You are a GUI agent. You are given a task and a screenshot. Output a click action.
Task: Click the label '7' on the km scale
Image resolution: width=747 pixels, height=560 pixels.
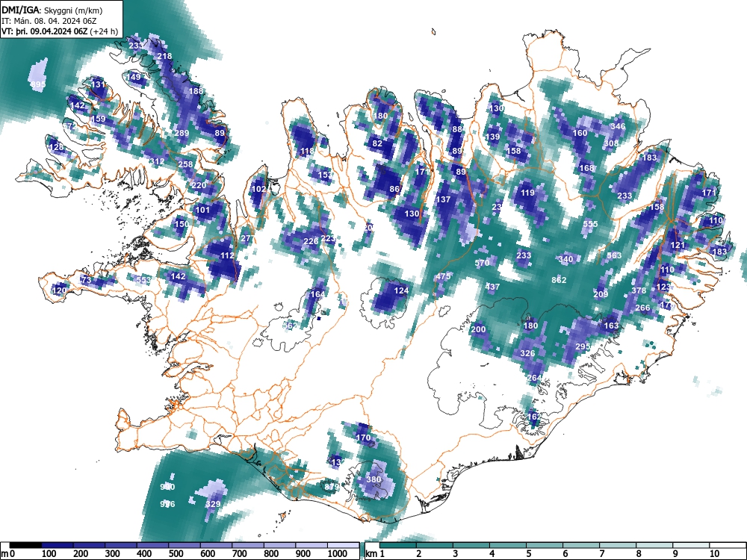click(601, 554)
